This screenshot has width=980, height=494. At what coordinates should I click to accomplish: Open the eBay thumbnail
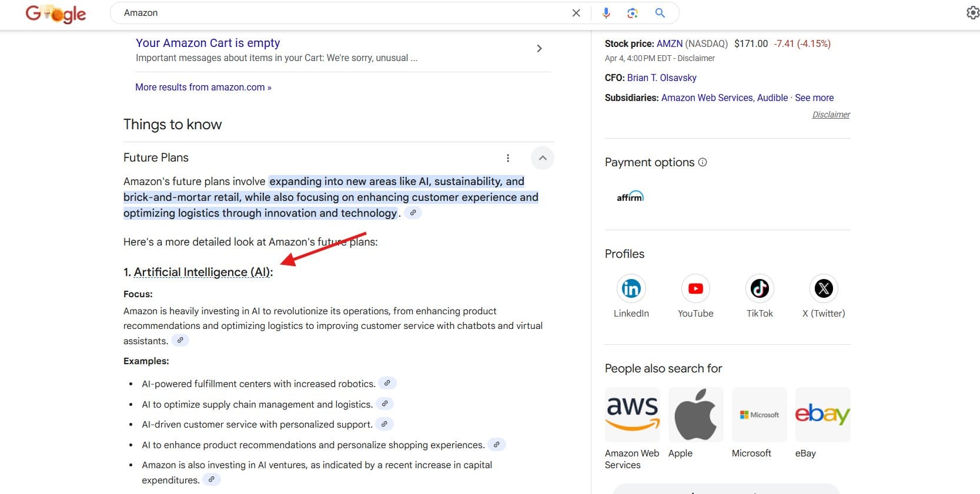823,415
